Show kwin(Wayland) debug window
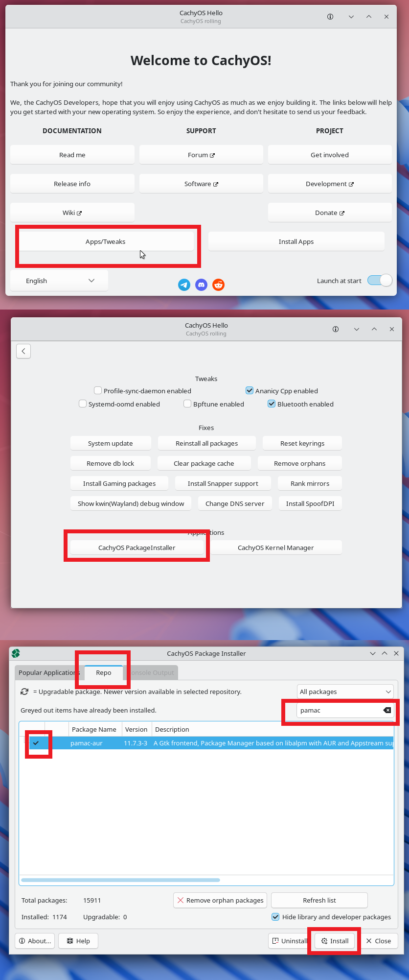This screenshot has height=980, width=409. (x=131, y=503)
